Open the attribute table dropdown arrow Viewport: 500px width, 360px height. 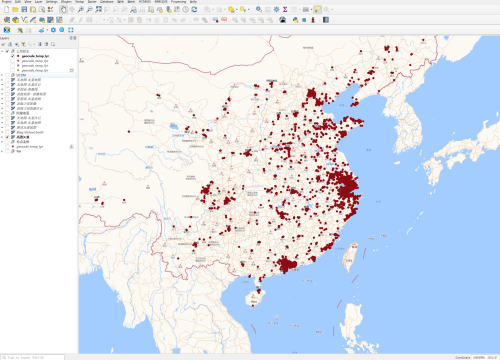pyautogui.click(x=299, y=10)
